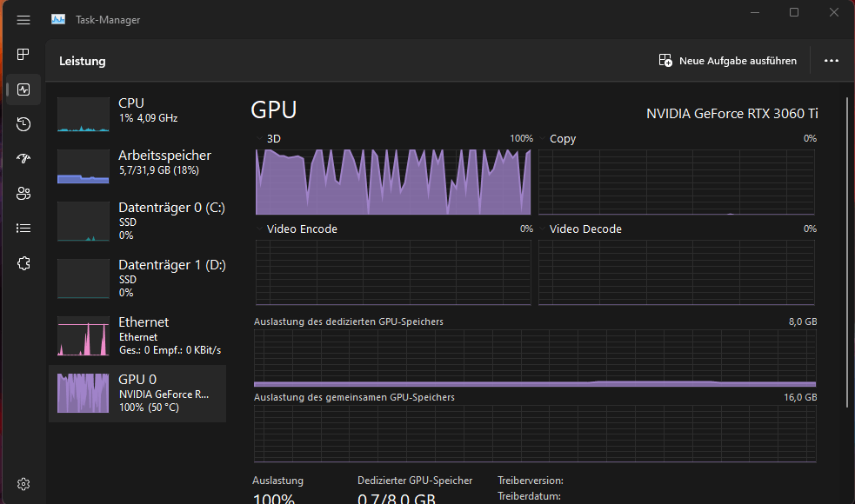Open the Processes page icon

tap(23, 55)
